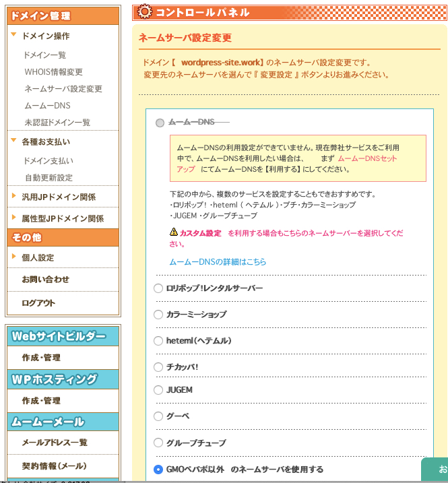Select the グループチューブ radio option
This screenshot has height=483, width=448.
[x=158, y=443]
